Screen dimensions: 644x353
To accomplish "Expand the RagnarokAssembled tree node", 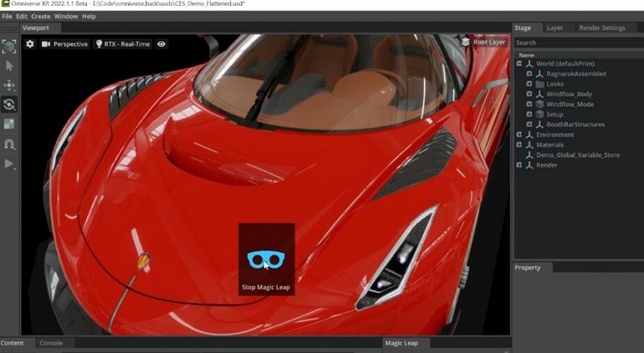I will click(x=529, y=73).
